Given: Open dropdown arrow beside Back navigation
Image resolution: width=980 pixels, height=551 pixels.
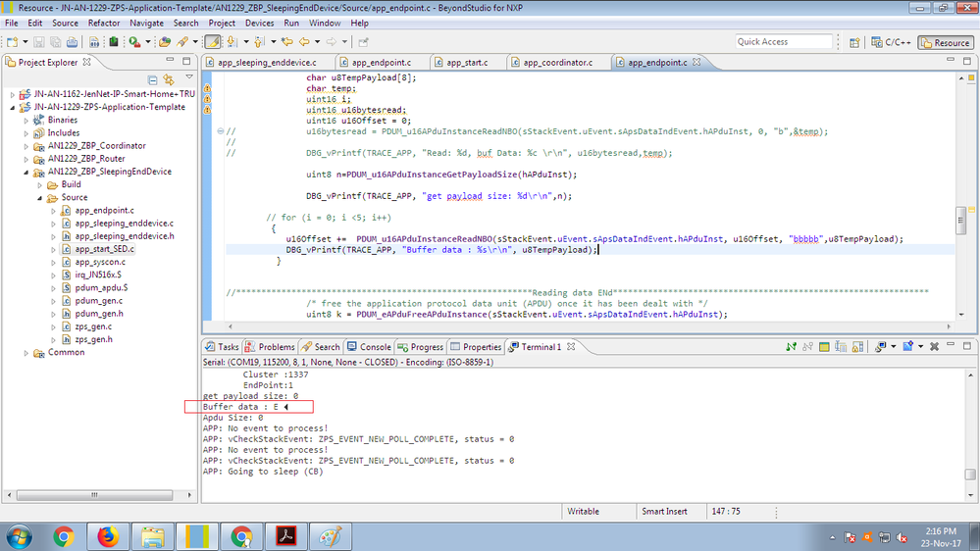Looking at the screenshot, I should click(317, 42).
